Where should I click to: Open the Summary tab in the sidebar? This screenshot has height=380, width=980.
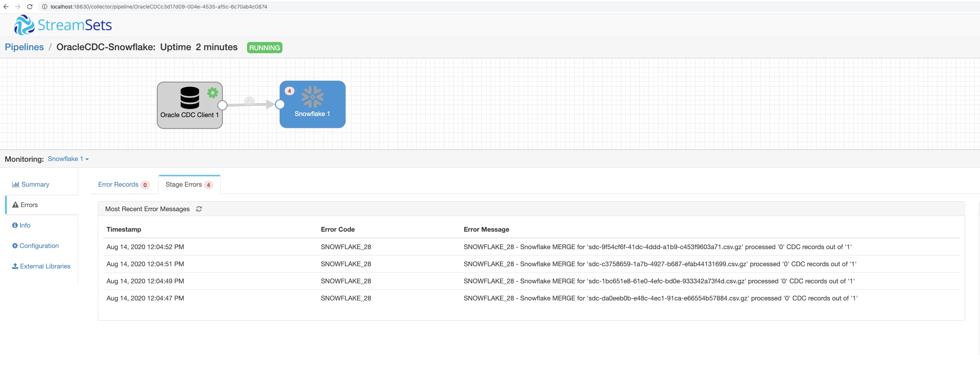(x=31, y=184)
